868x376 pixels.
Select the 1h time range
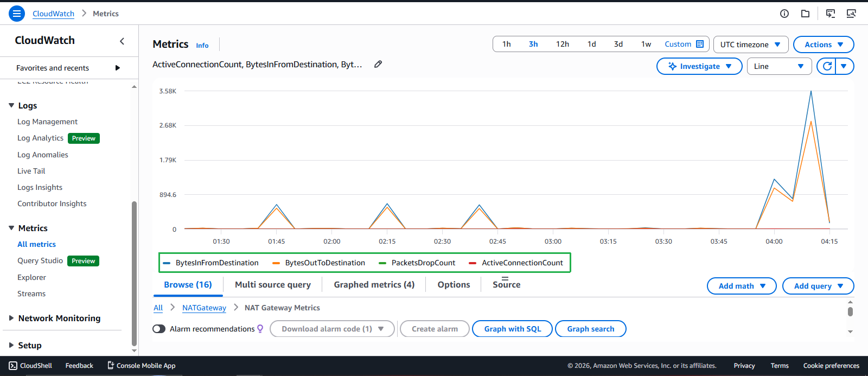(x=506, y=44)
